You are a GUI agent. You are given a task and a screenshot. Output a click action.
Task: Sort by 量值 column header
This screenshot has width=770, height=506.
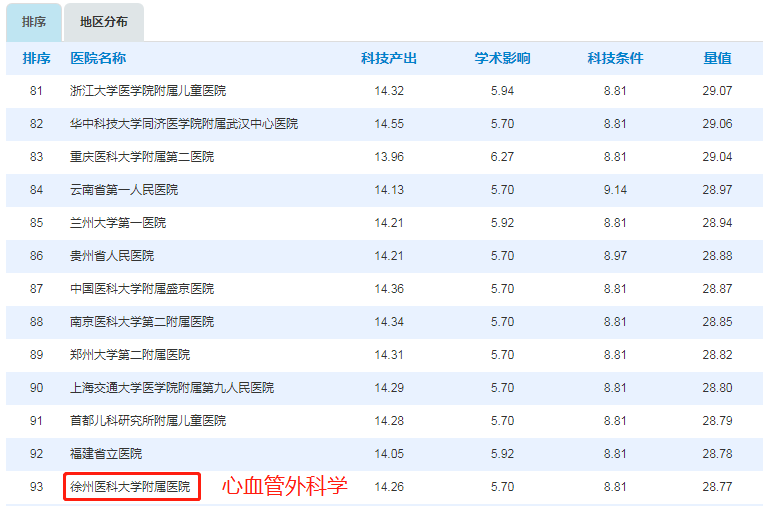click(717, 58)
